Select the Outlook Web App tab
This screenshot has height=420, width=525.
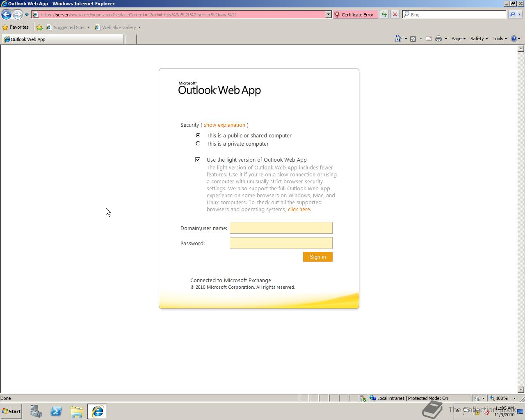click(x=62, y=39)
